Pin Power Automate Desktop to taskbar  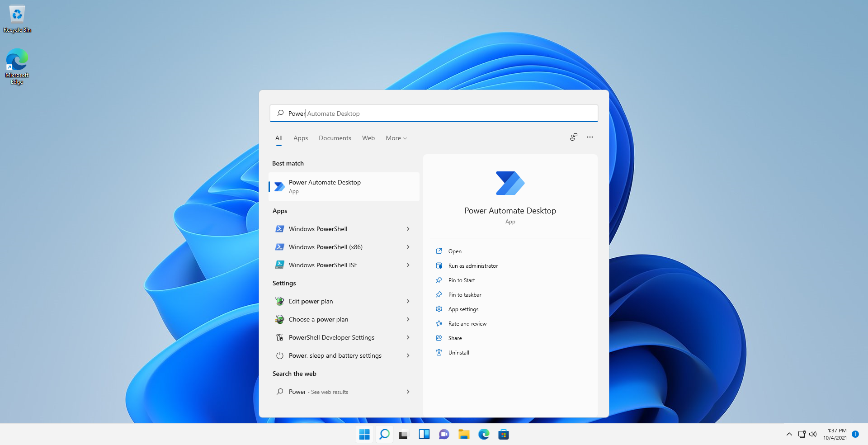pos(464,294)
